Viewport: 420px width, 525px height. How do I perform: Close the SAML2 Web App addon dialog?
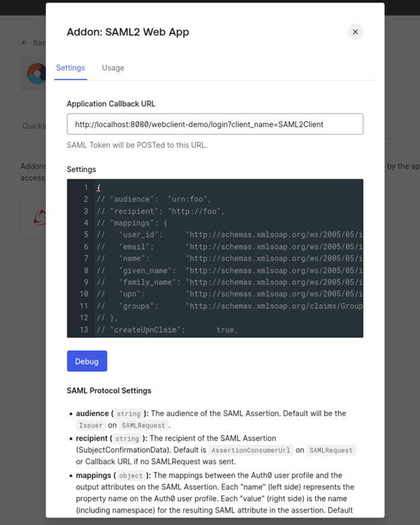tap(355, 32)
